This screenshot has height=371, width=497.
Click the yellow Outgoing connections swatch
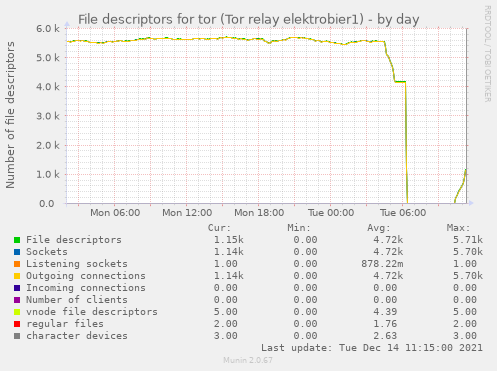[x=17, y=276]
